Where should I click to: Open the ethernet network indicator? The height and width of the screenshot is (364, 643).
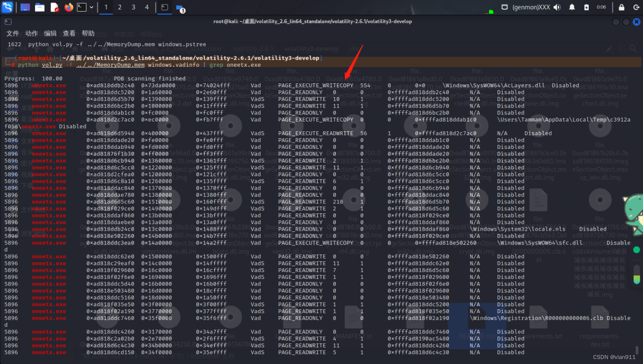pos(504,7)
